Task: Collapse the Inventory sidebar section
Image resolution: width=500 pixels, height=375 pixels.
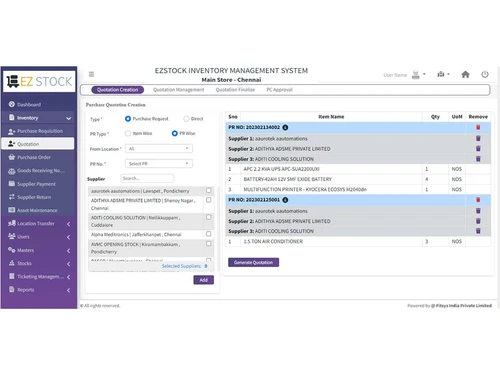Action: tap(68, 118)
